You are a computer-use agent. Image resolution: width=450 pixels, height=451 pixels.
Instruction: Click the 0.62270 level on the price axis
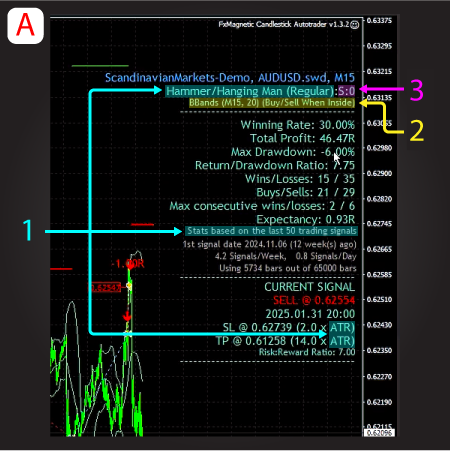coord(379,377)
